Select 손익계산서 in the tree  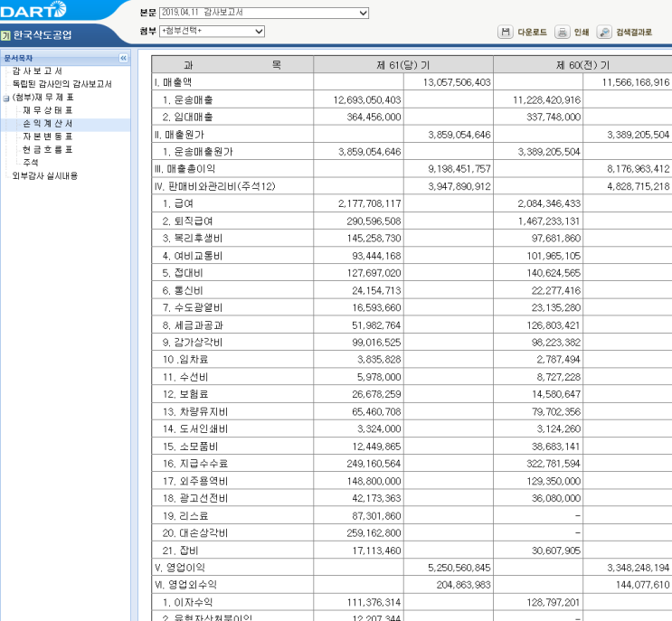pos(48,123)
